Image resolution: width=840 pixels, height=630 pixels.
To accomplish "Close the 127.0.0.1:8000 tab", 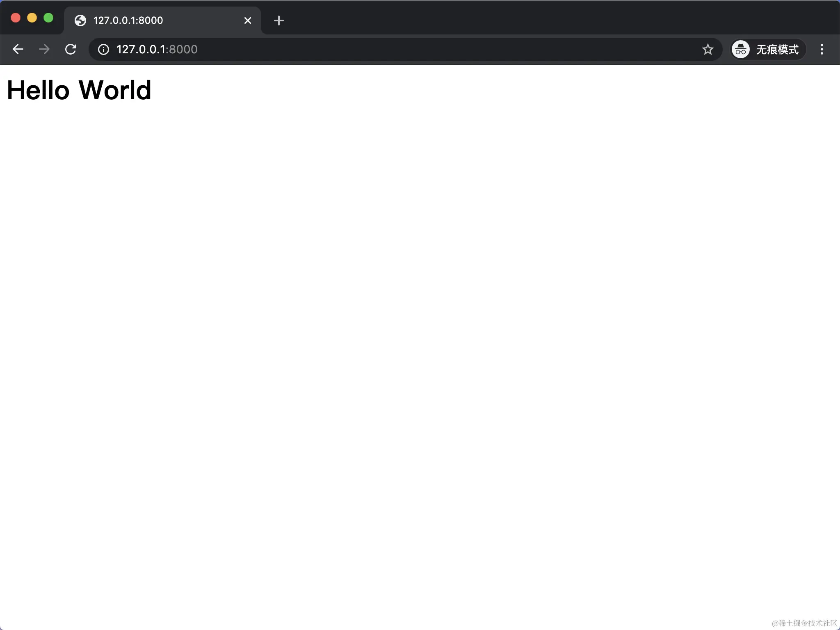I will click(x=248, y=20).
